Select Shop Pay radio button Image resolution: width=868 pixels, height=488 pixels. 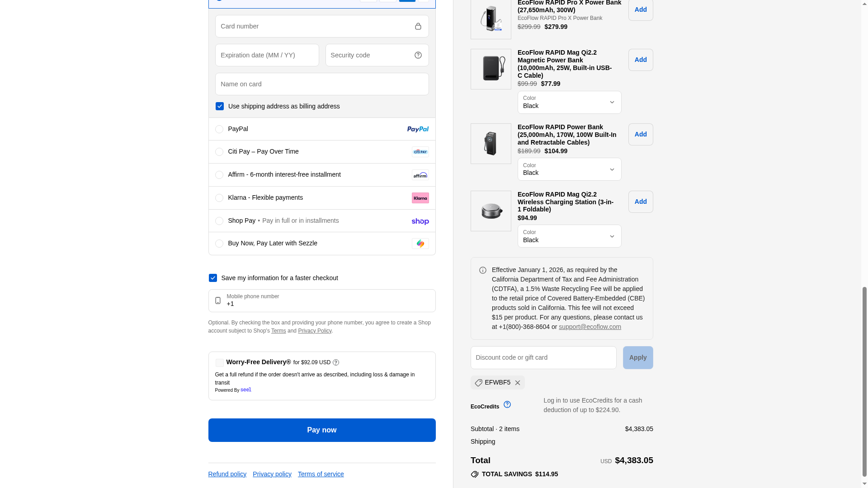tap(219, 221)
